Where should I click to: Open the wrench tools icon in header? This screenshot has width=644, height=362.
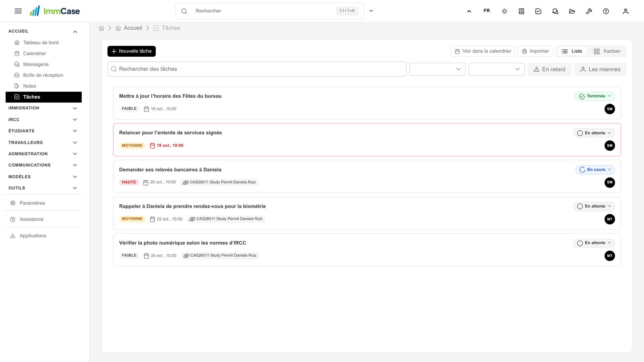(589, 11)
